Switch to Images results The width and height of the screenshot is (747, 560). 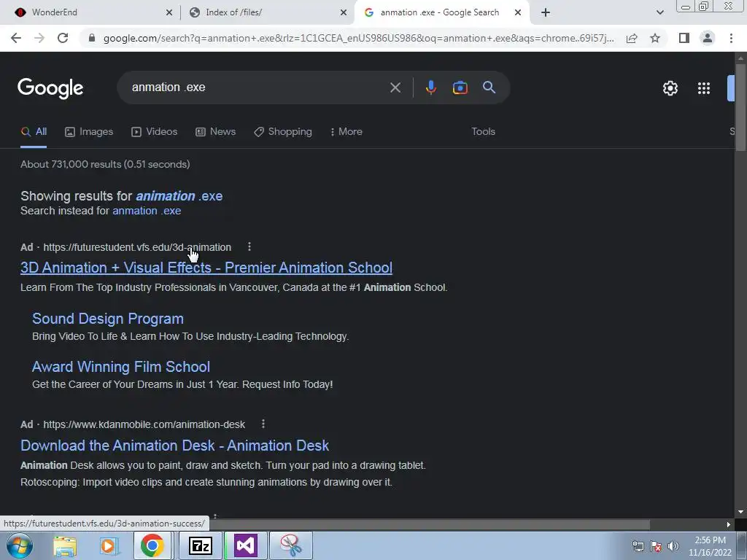click(x=89, y=132)
